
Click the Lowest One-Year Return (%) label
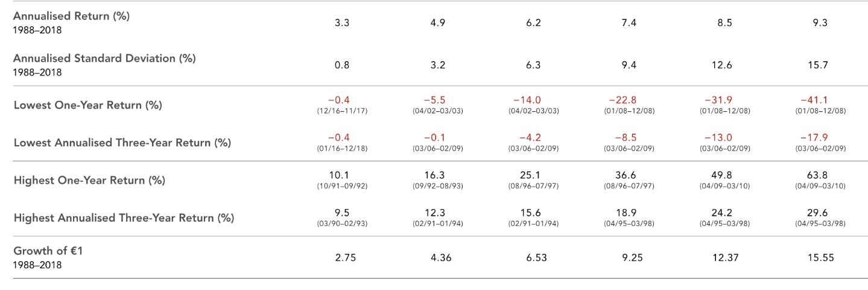[87, 106]
